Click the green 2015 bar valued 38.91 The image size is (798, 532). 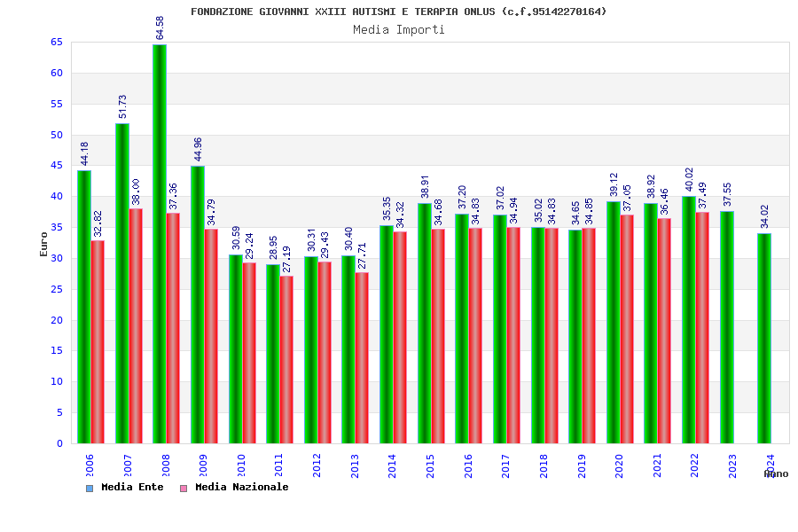pos(425,324)
